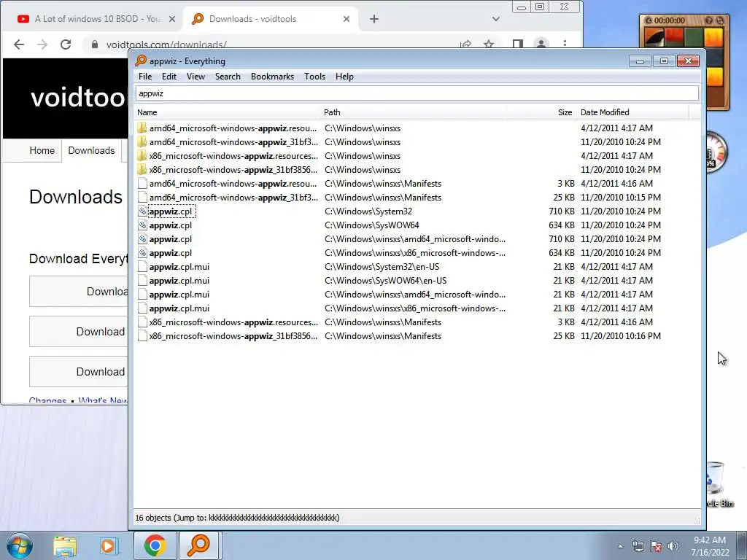Select folder icon of amd64 appwiz_31bf3... winsxs folder
The height and width of the screenshot is (560, 747).
tap(142, 142)
